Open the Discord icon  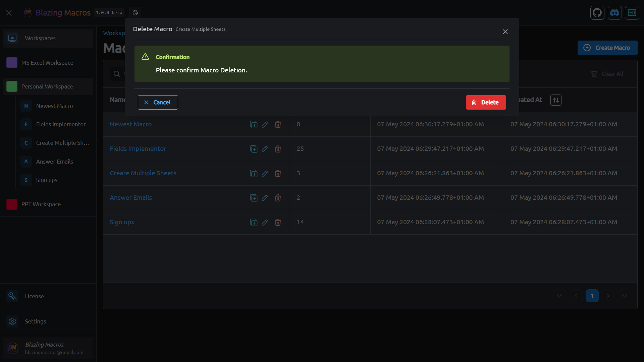pos(615,13)
